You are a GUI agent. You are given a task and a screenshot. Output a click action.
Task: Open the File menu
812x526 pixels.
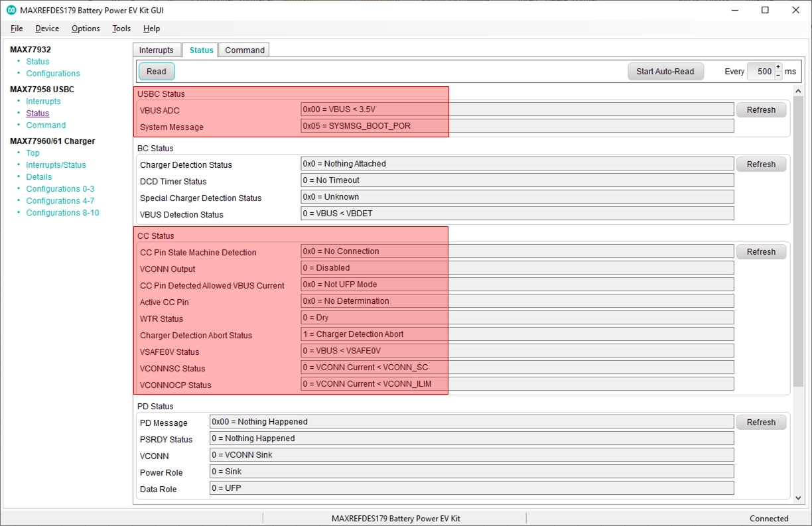[17, 29]
